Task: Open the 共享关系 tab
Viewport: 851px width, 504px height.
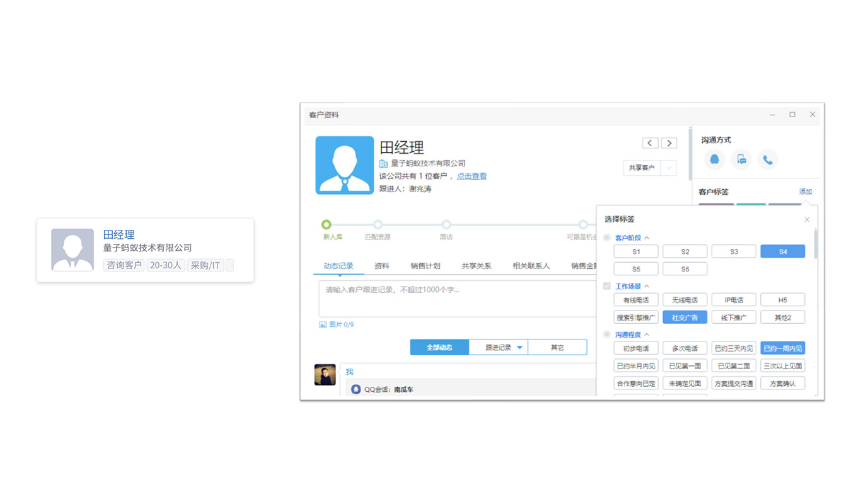Action: pos(477,266)
